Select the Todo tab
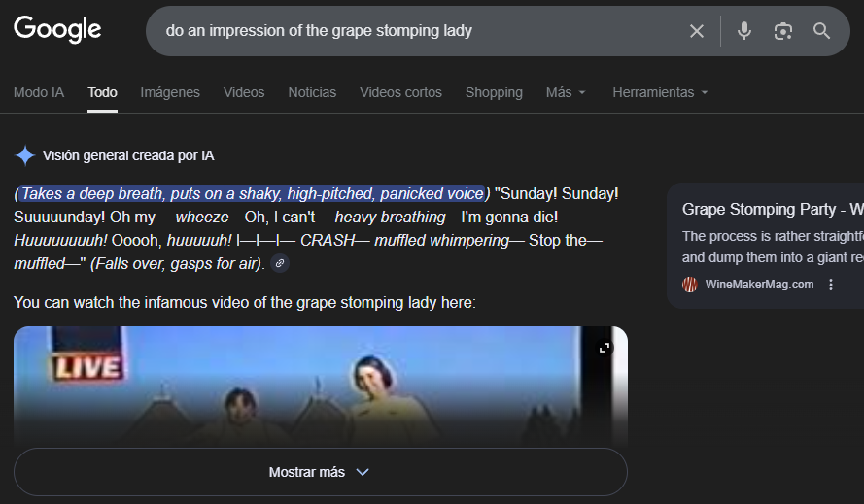The height and width of the screenshot is (504, 864). coord(102,92)
